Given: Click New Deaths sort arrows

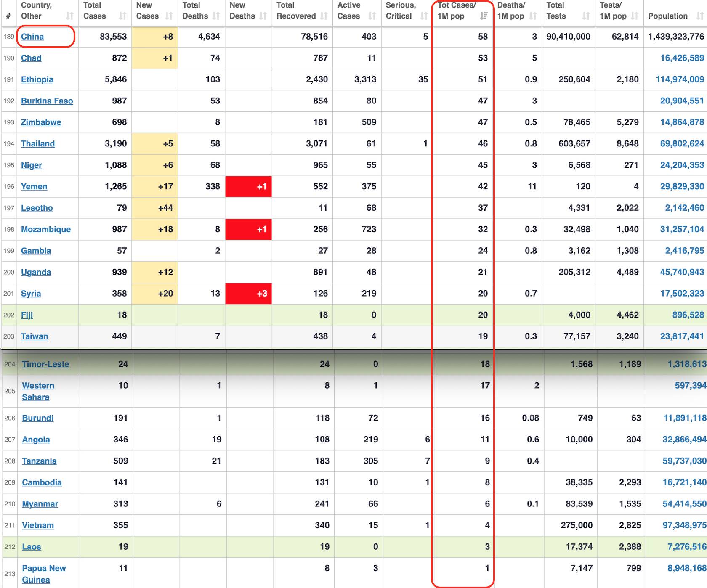Looking at the screenshot, I should [x=263, y=16].
